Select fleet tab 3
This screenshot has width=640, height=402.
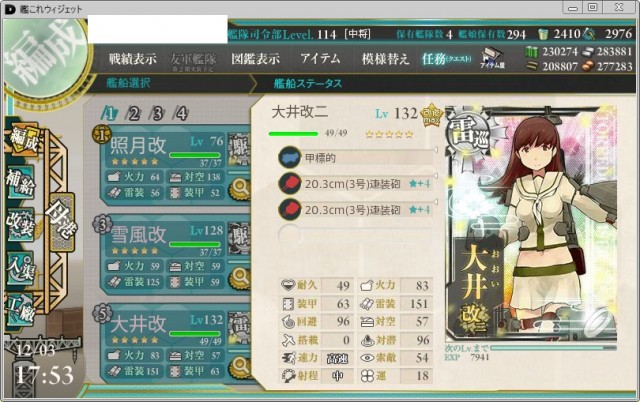coord(157,113)
